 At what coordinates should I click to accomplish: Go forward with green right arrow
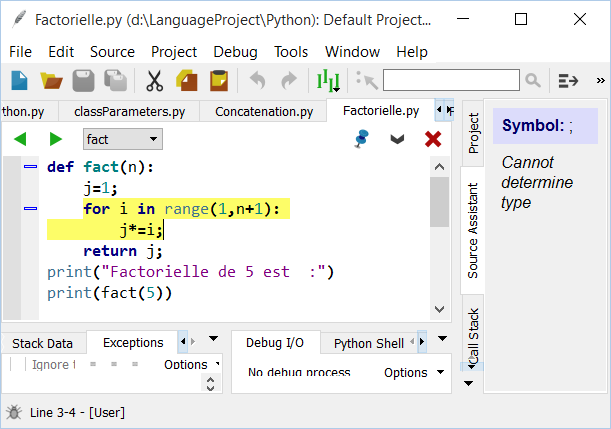(55, 139)
